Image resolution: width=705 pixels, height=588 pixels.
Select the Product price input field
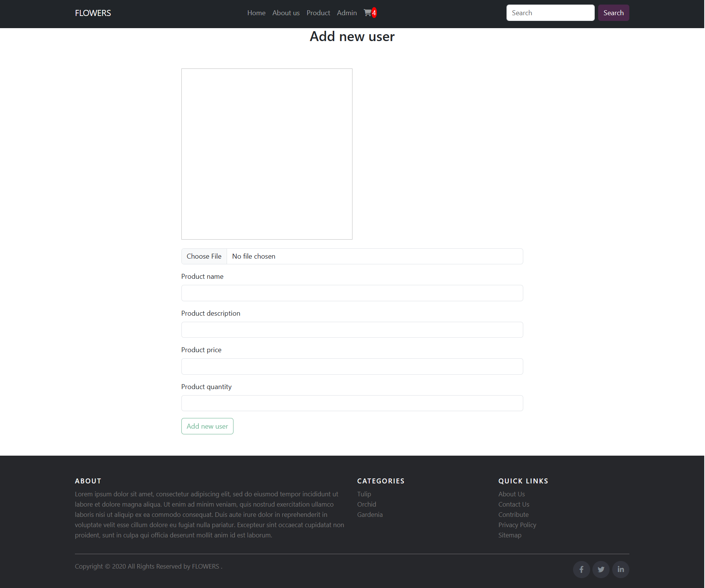point(352,366)
